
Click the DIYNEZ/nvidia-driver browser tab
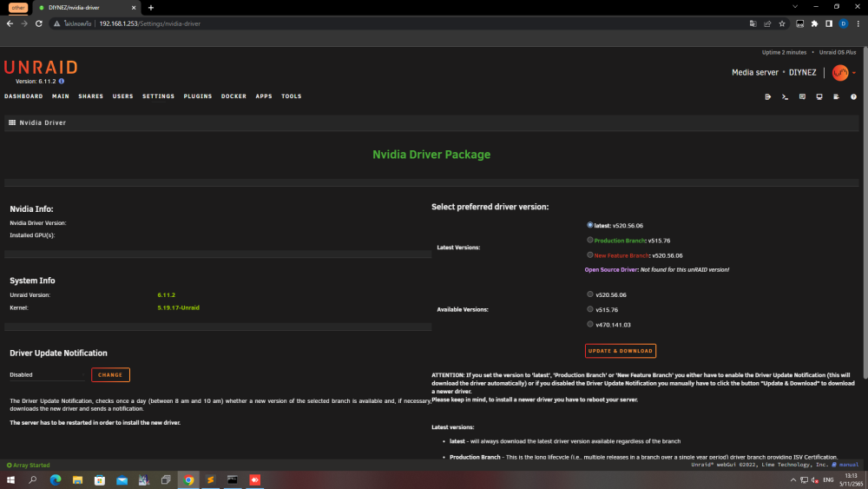[x=87, y=8]
